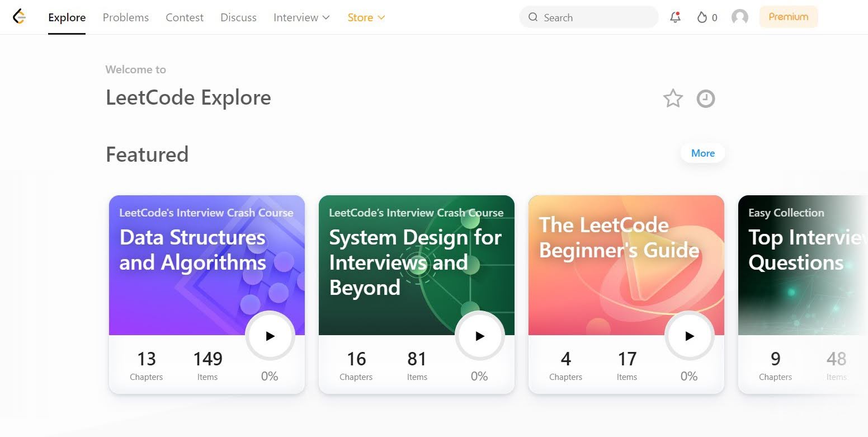Click the 0% progress under Beginner's Guide card

point(689,376)
